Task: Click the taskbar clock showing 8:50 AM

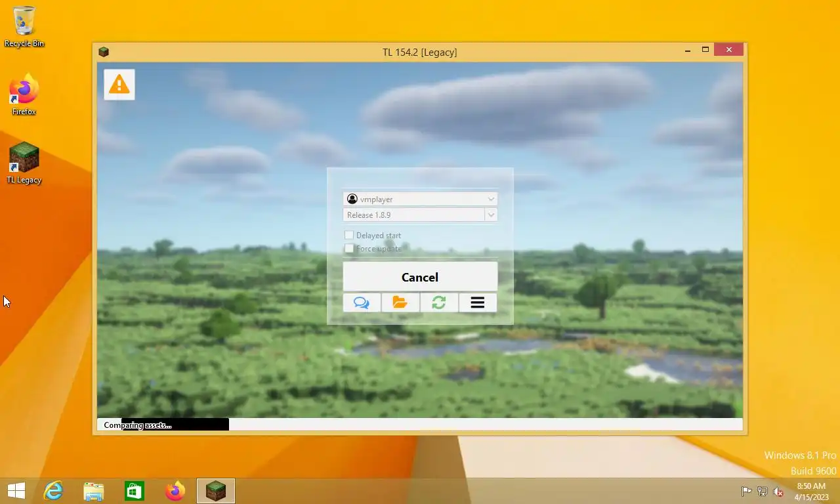Action: click(x=811, y=492)
